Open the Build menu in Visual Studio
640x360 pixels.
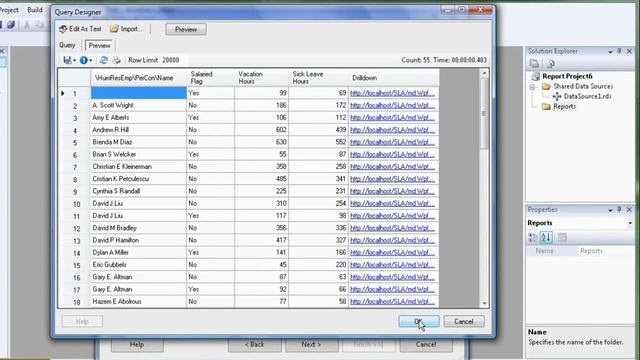(35, 9)
